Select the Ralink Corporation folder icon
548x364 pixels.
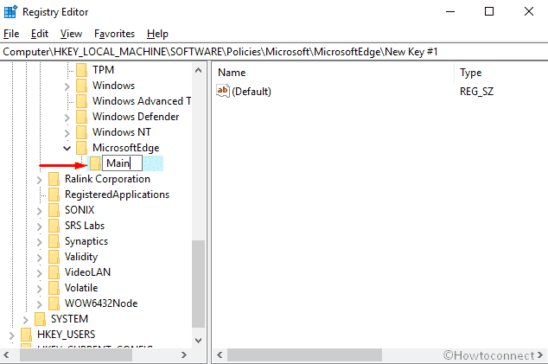pos(54,179)
